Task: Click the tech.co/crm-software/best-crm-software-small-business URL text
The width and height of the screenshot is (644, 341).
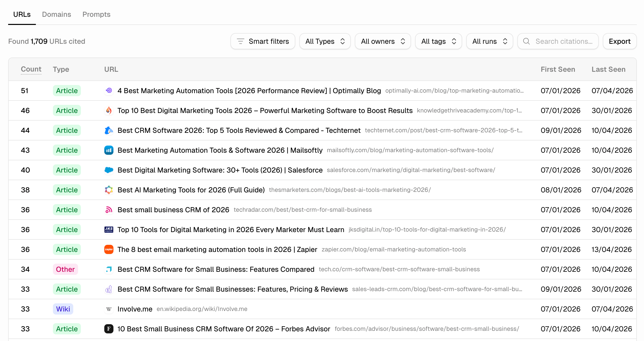Action: tap(399, 269)
